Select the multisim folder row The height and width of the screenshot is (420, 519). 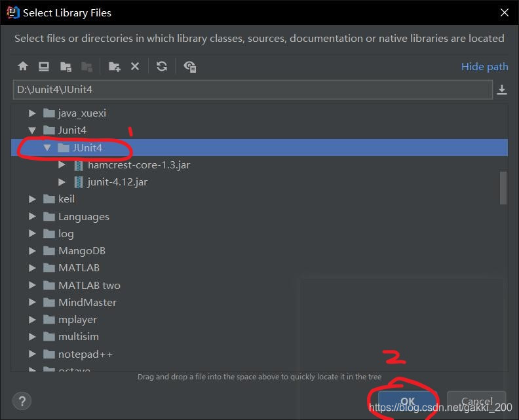coord(259,337)
